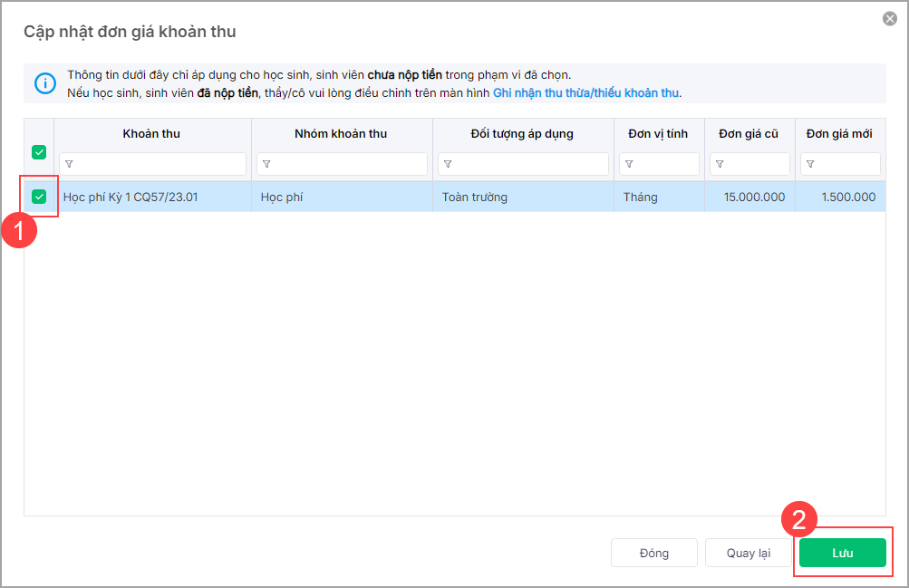This screenshot has height=588, width=909.
Task: Toggle the select-all checkbox in table header
Action: (x=39, y=152)
